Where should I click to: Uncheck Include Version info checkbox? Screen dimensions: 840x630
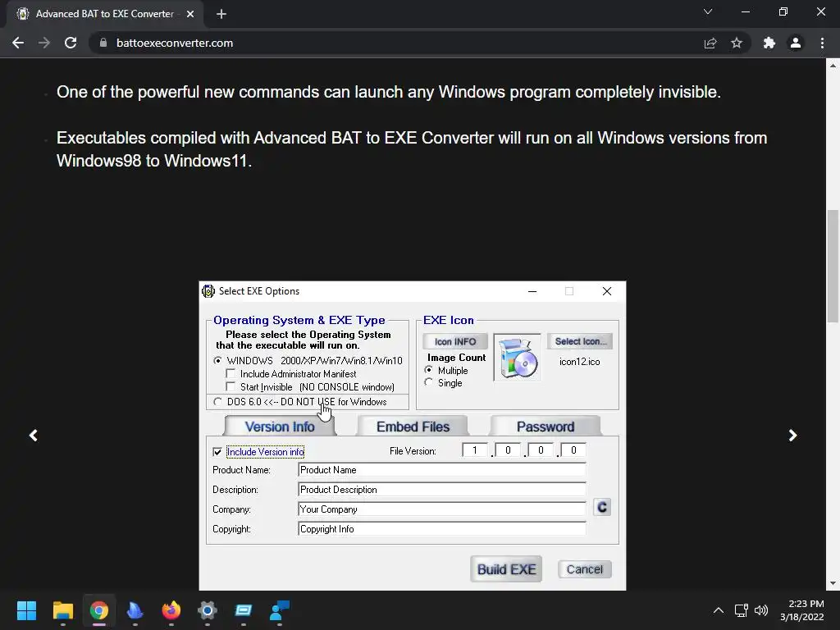tap(217, 452)
